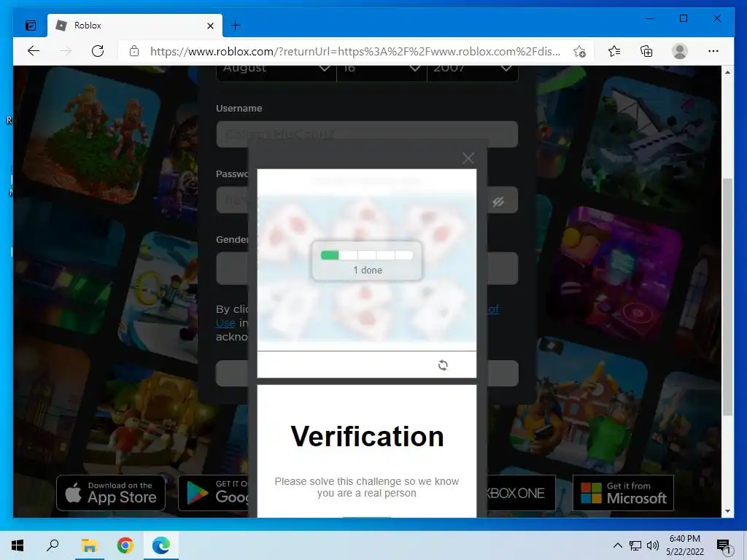This screenshot has width=747, height=560.
Task: Open Windows taskbar search
Action: click(53, 545)
